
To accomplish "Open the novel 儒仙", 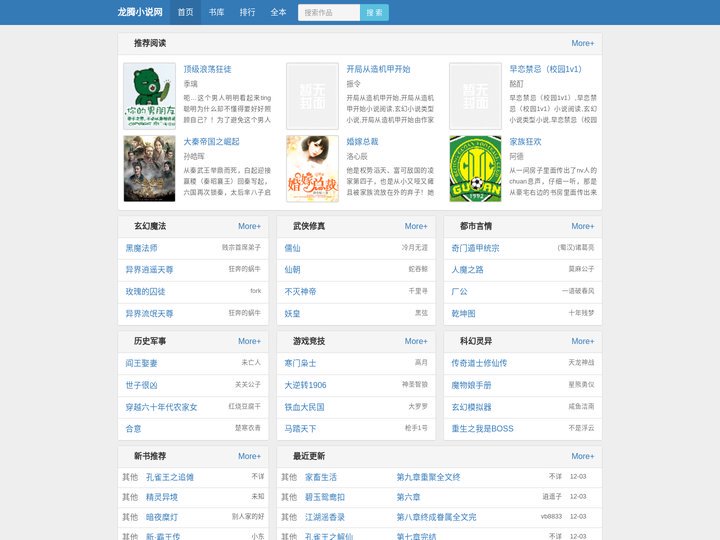I will pos(292,248).
